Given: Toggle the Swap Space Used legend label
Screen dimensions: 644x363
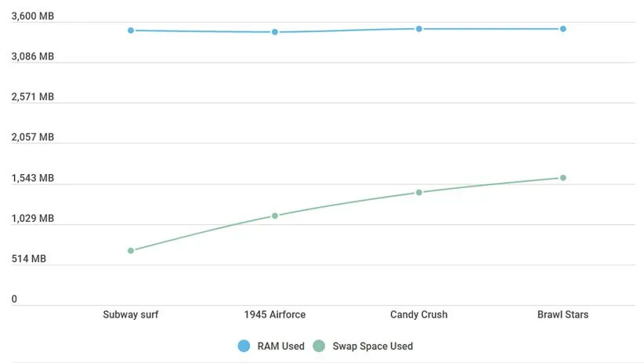Looking at the screenshot, I should 372,346.
